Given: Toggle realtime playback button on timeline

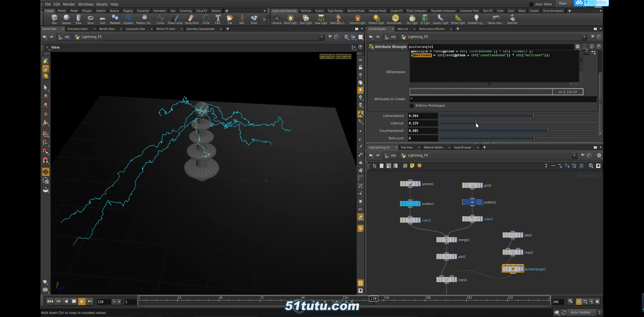Looking at the screenshot, I should pyautogui.click(x=578, y=302).
